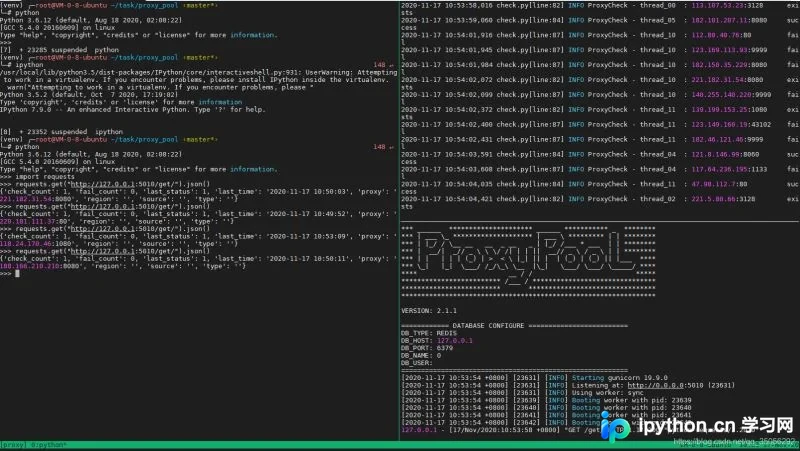Click log proxy '117.64.236.195:1133'
This screenshot has height=451, width=800.
pyautogui.click(x=729, y=169)
